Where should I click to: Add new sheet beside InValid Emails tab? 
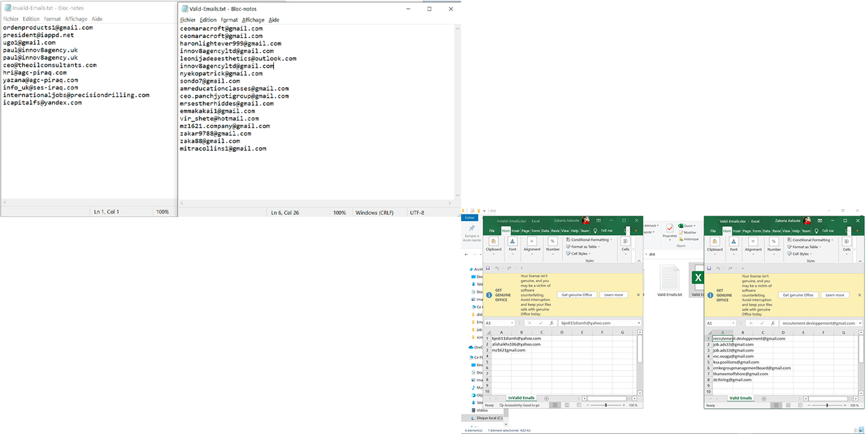click(x=547, y=398)
